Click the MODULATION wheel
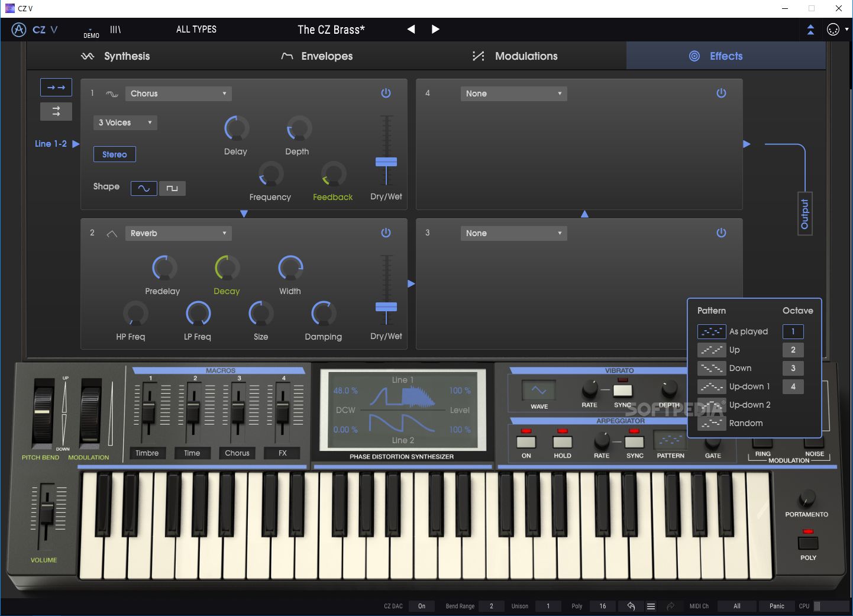The image size is (853, 616). (90, 413)
